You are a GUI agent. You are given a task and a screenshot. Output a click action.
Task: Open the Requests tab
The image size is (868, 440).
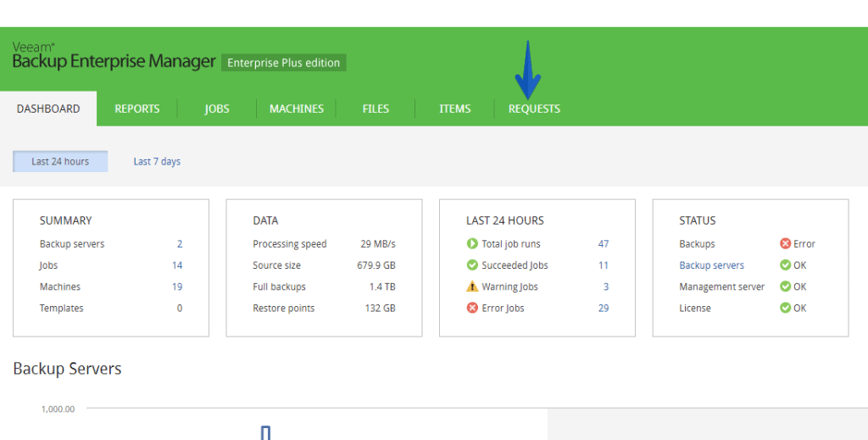[x=534, y=109]
